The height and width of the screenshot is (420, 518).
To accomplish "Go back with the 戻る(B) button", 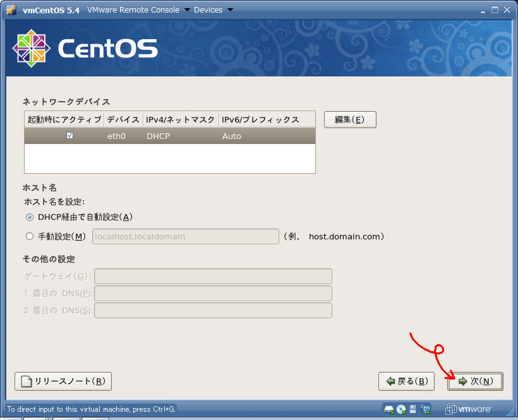I will tap(406, 381).
